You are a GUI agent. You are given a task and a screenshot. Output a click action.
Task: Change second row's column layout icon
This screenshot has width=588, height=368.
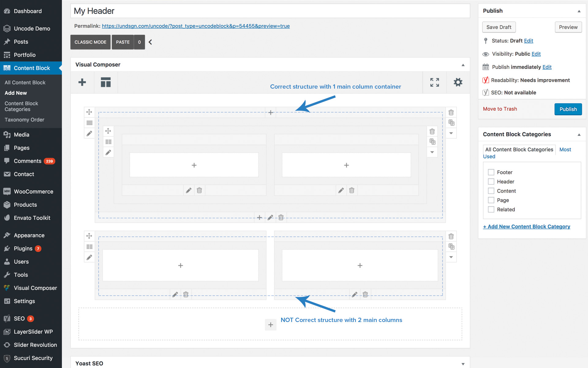tap(89, 247)
